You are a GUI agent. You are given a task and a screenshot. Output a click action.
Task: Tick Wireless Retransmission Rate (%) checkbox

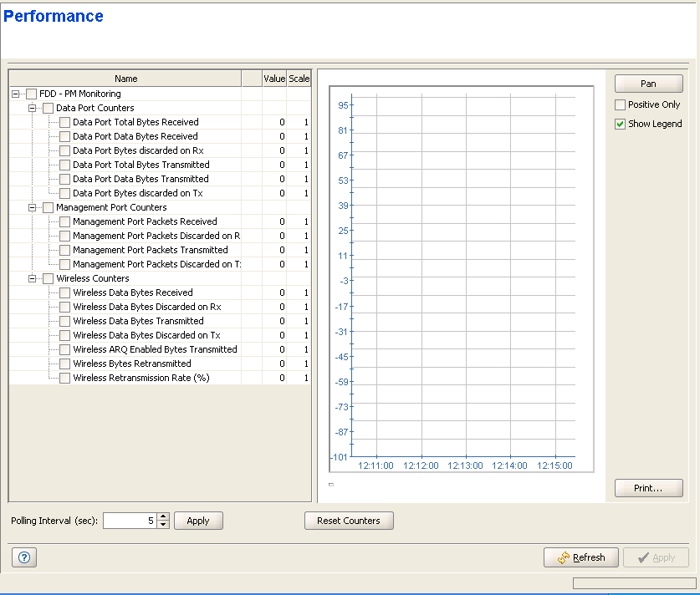click(65, 379)
